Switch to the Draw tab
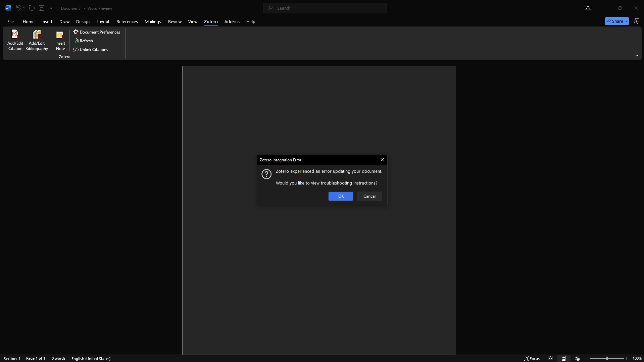The image size is (644, 362). (x=64, y=21)
